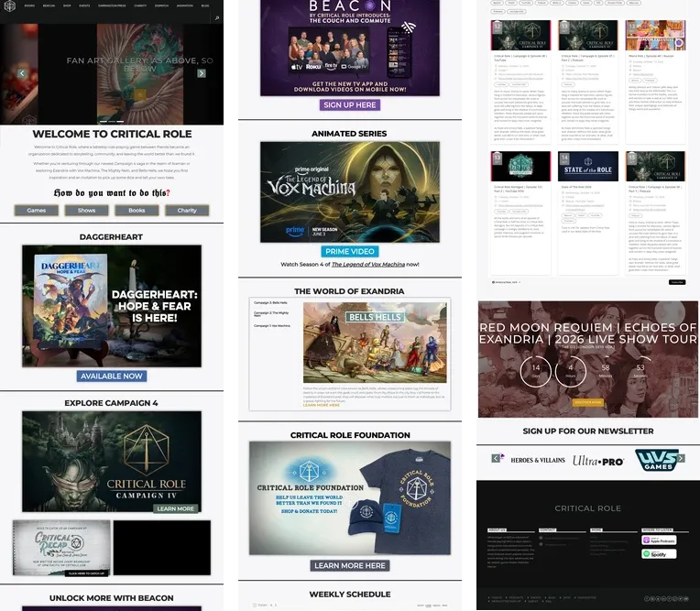Click footer VIDEOS link

click(x=497, y=597)
